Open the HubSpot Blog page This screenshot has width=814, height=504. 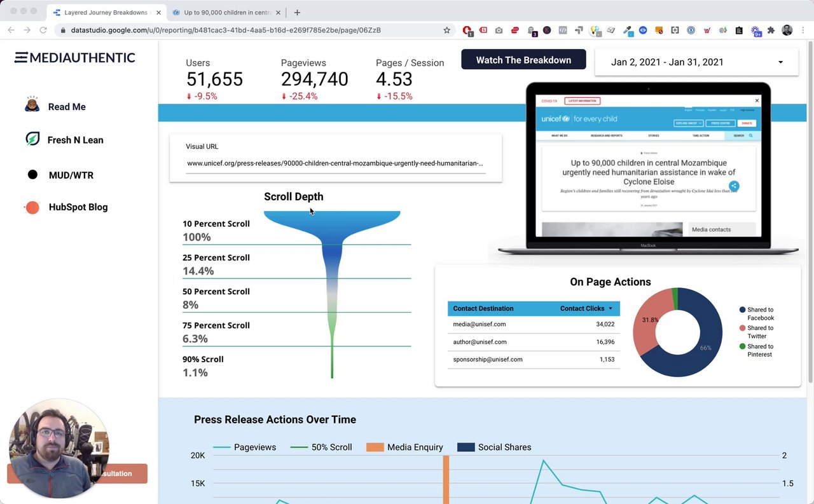tap(78, 207)
